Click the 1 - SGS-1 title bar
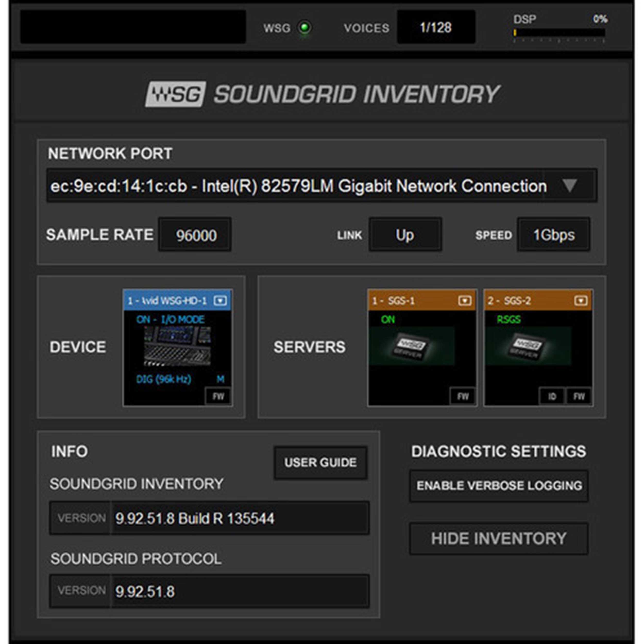The image size is (644, 644). pos(422,301)
